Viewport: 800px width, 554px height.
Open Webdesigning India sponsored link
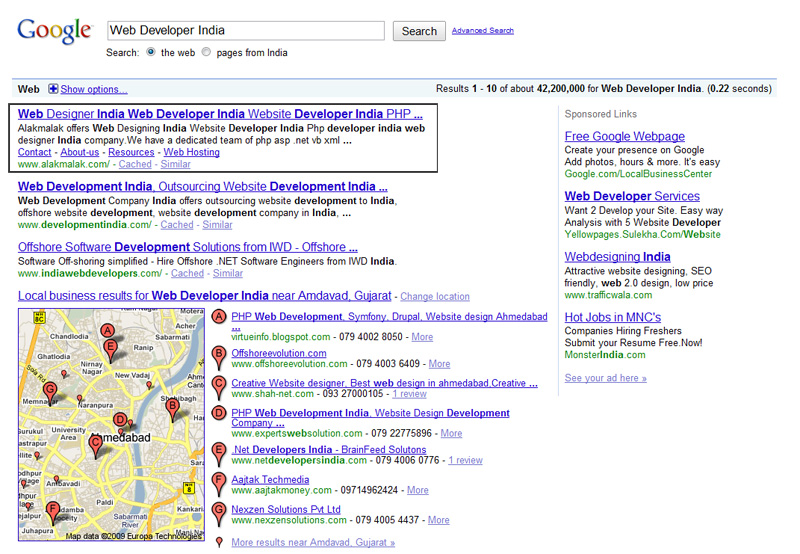(617, 257)
